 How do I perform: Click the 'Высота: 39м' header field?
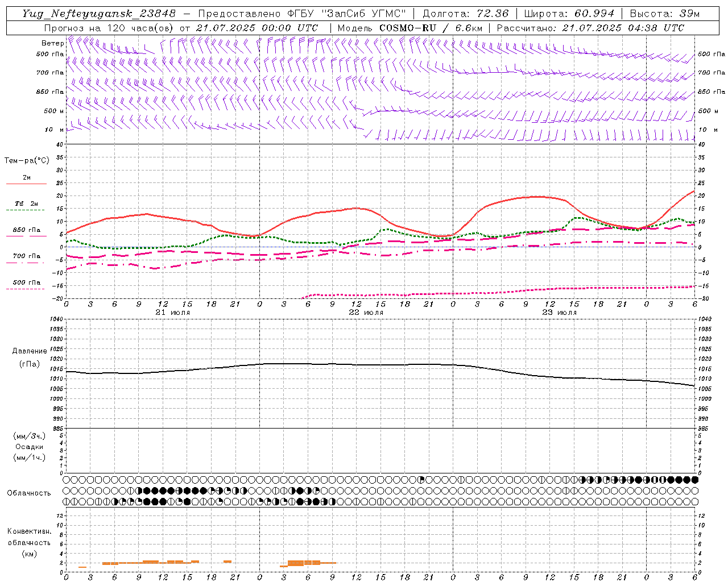point(665,14)
